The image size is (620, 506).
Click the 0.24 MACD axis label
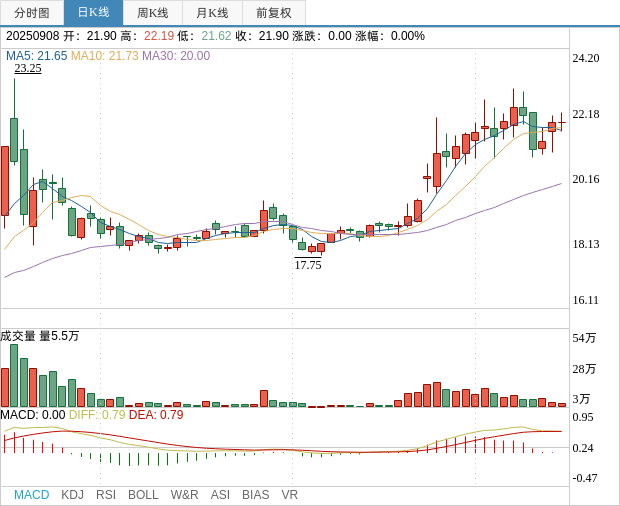pos(583,448)
